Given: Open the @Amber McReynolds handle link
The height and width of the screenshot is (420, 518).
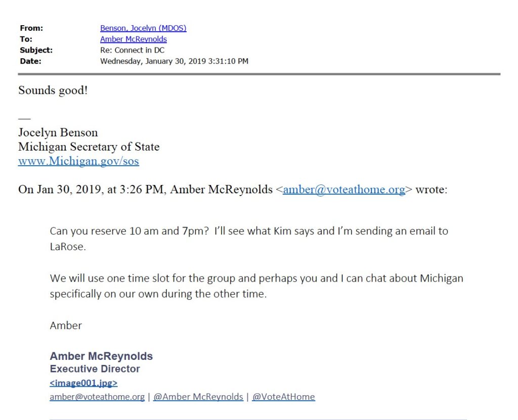Looking at the screenshot, I should [198, 397].
